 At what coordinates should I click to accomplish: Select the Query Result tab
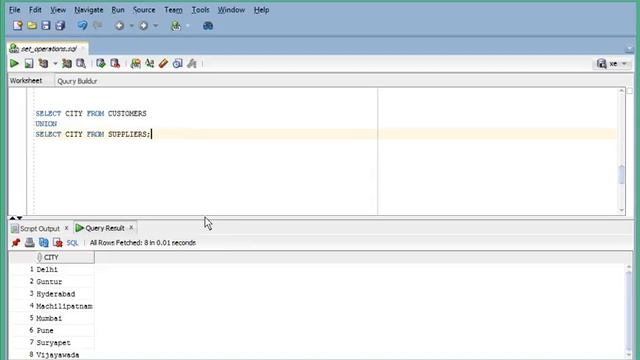[105, 228]
